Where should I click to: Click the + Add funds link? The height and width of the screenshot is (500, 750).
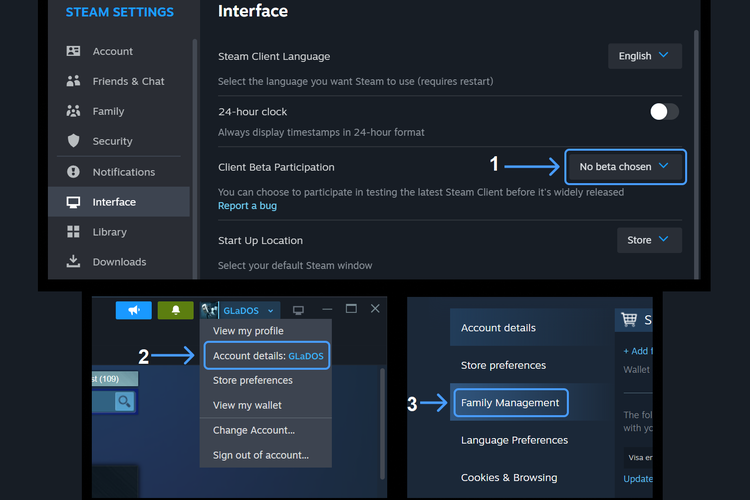tap(638, 351)
